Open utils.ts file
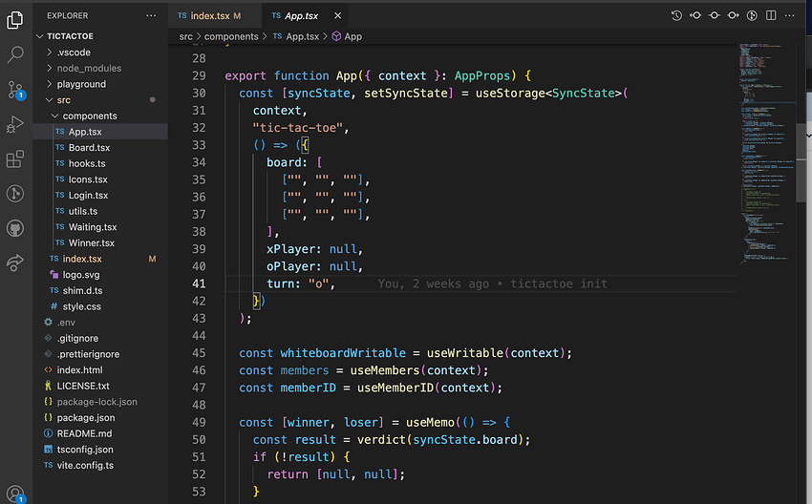 click(x=100, y=211)
